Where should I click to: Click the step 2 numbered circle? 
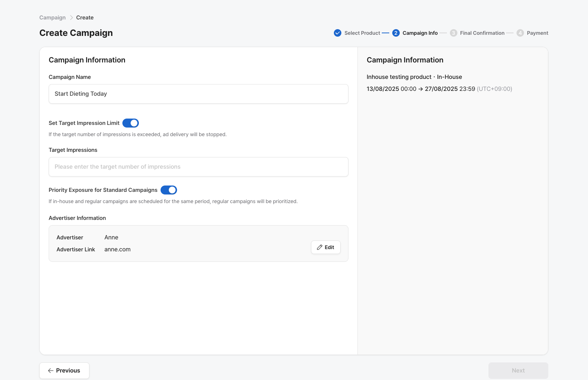396,33
